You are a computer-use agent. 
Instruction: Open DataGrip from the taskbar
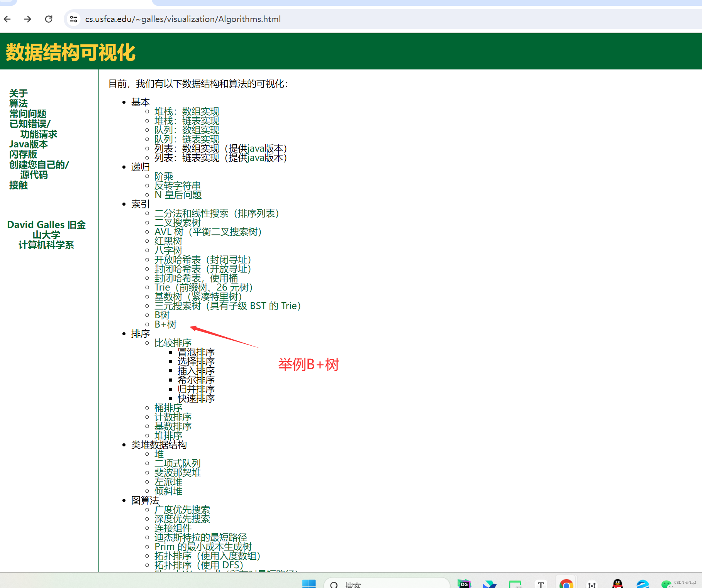(465, 584)
